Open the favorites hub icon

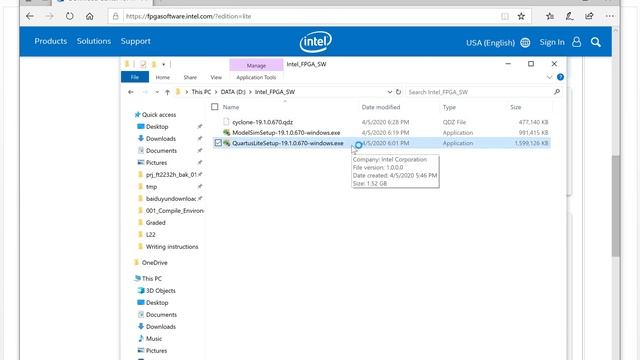pos(550,16)
